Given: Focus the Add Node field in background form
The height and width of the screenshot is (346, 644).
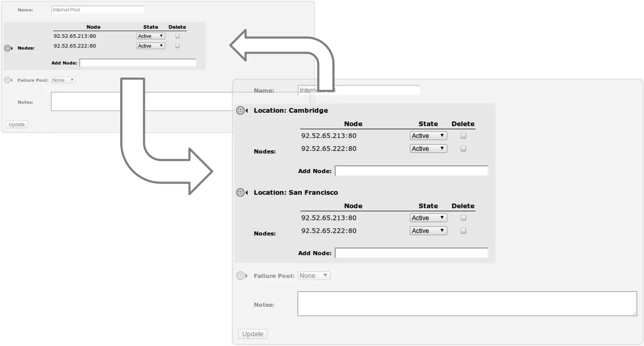Looking at the screenshot, I should [x=138, y=63].
